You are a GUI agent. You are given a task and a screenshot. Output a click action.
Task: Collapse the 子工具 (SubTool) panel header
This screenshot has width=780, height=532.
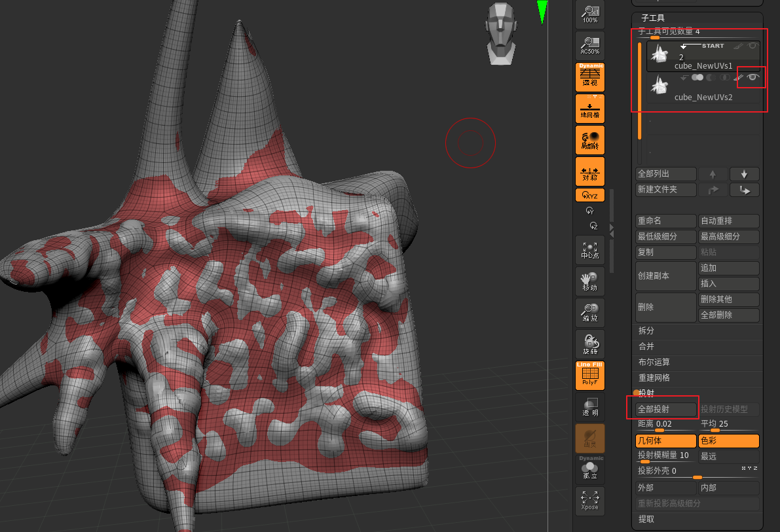coord(653,18)
